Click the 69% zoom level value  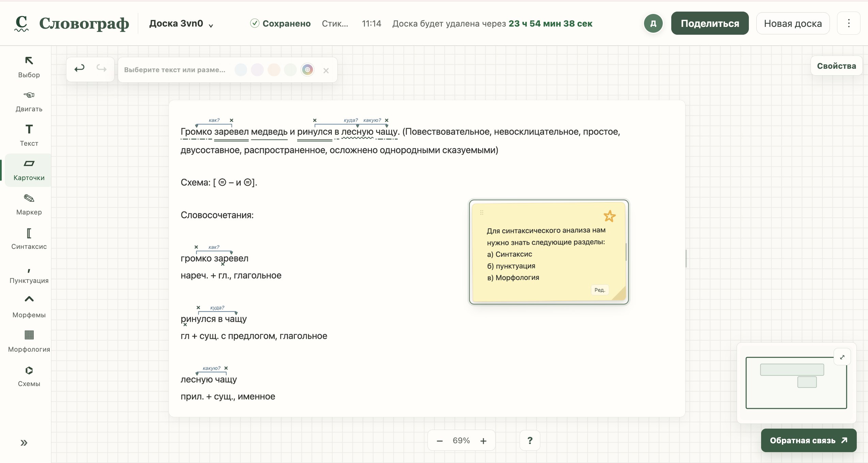461,441
